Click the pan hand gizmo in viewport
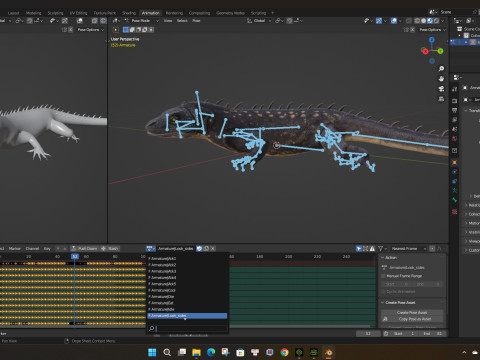The height and width of the screenshot is (360, 480). coord(441,79)
